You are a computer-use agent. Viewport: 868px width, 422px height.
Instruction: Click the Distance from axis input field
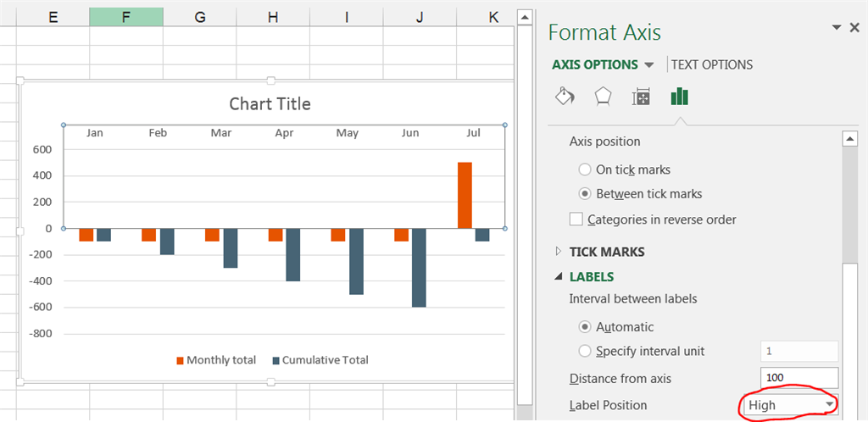pos(799,378)
